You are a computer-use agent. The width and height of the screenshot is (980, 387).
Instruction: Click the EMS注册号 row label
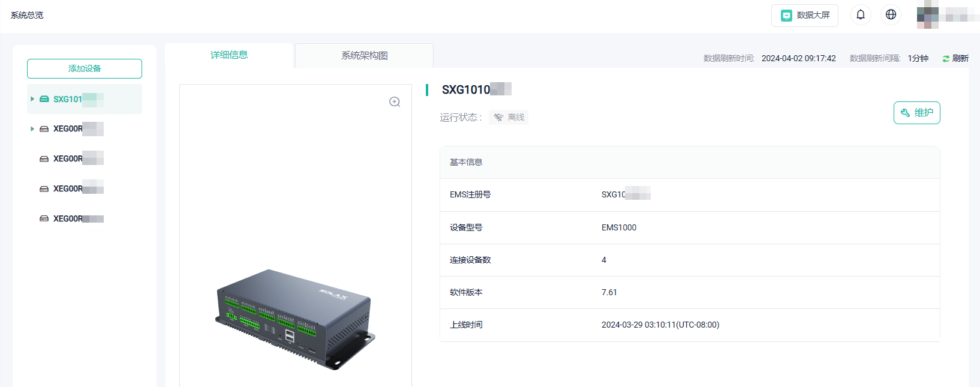click(470, 194)
